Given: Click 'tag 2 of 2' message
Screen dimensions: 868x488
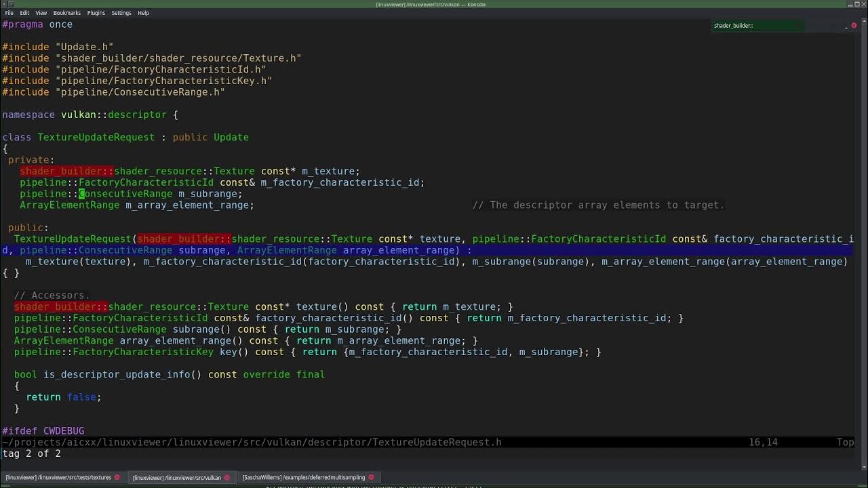Looking at the screenshot, I should [31, 453].
